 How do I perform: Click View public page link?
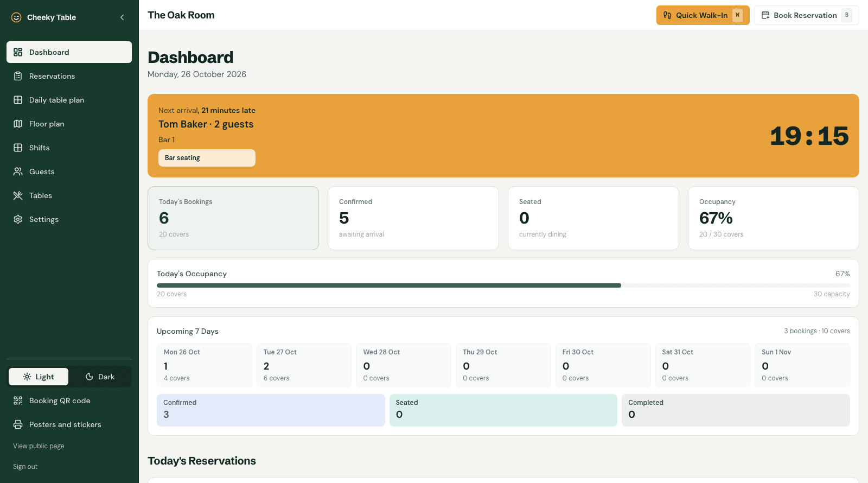click(39, 446)
